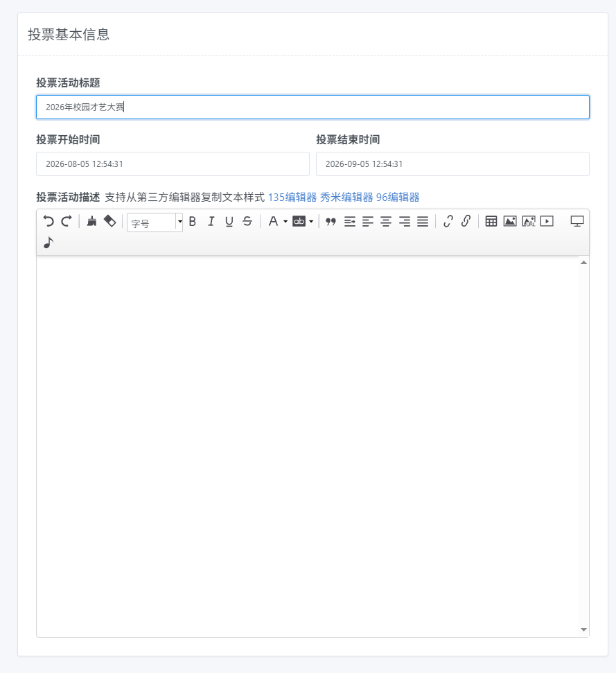Expand the font color dropdown arrow
This screenshot has width=616, height=673.
tap(285, 222)
